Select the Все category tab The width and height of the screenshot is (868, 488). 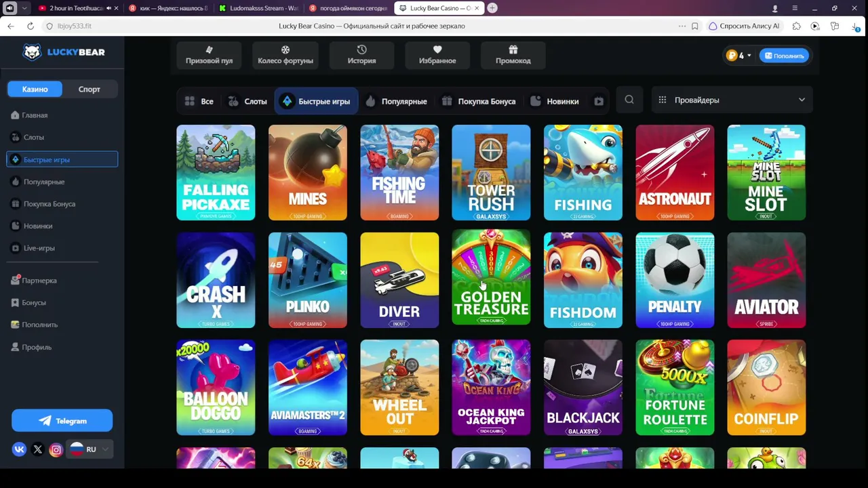[x=199, y=101]
